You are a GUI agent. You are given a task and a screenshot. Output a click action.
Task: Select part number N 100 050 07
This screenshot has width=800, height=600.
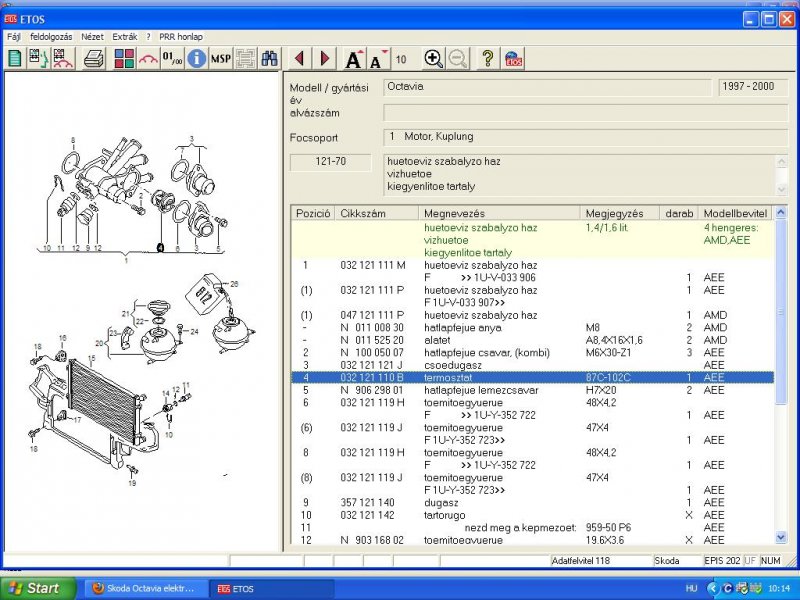(372, 353)
